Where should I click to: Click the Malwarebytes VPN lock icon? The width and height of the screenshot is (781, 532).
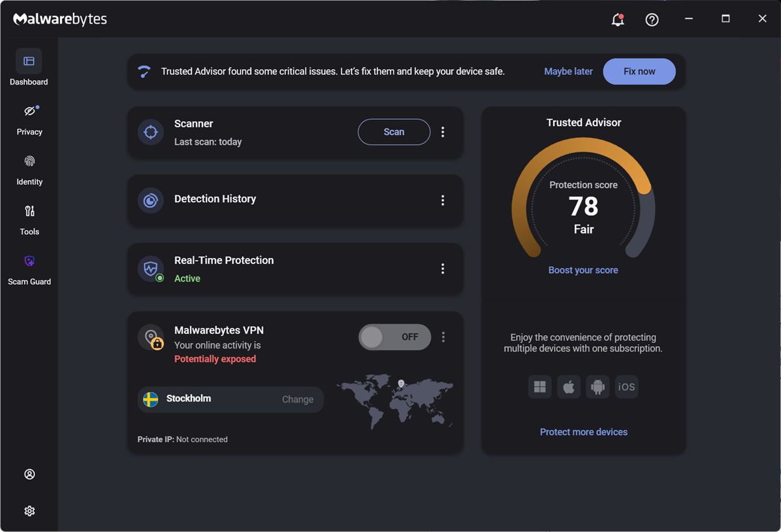click(x=150, y=337)
